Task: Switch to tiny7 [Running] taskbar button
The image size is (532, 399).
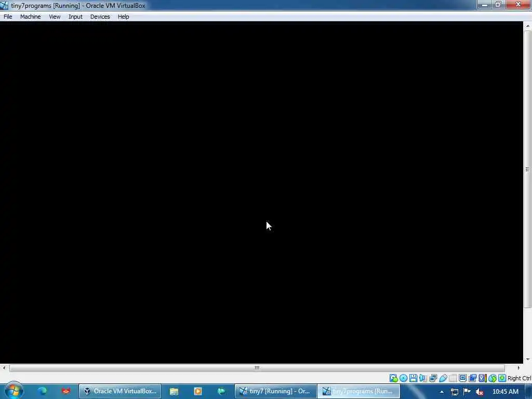Action: click(x=276, y=391)
